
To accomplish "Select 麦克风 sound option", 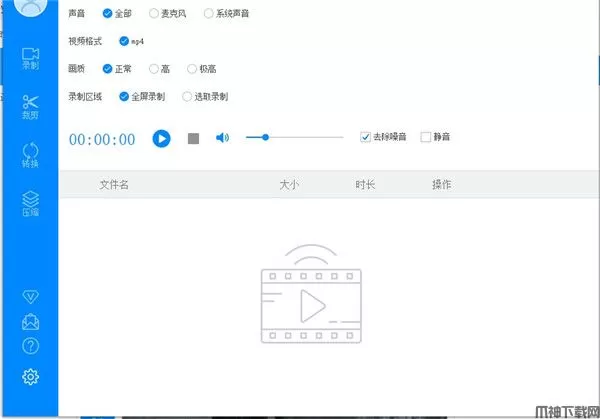I will pyautogui.click(x=168, y=14).
